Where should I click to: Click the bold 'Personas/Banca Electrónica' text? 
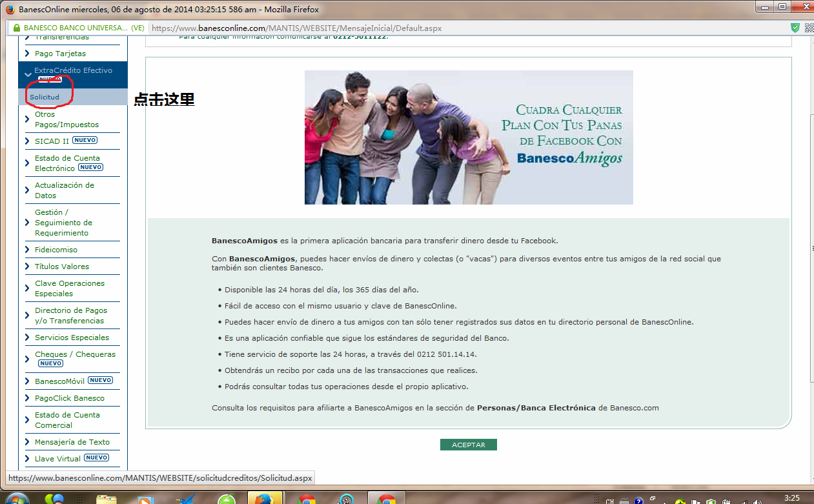[536, 408]
